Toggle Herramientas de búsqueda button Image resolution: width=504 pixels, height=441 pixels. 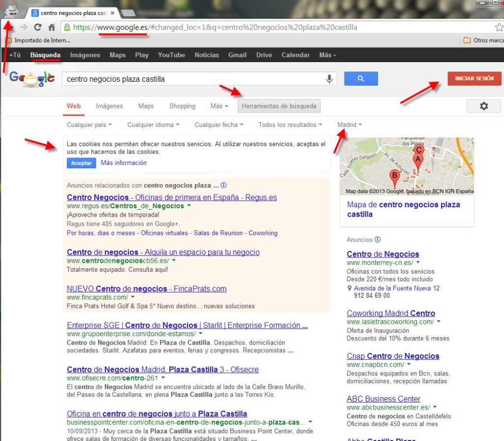[279, 106]
